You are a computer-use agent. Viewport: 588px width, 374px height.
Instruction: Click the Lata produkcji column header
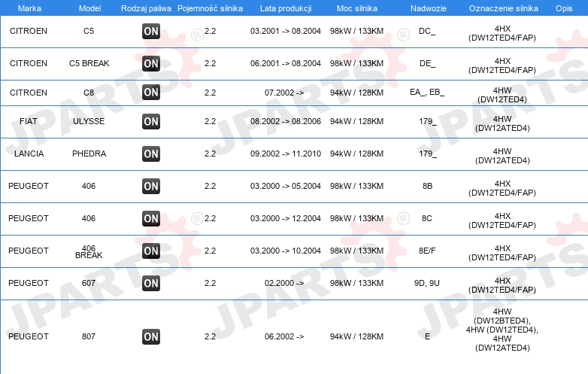pyautogui.click(x=286, y=8)
